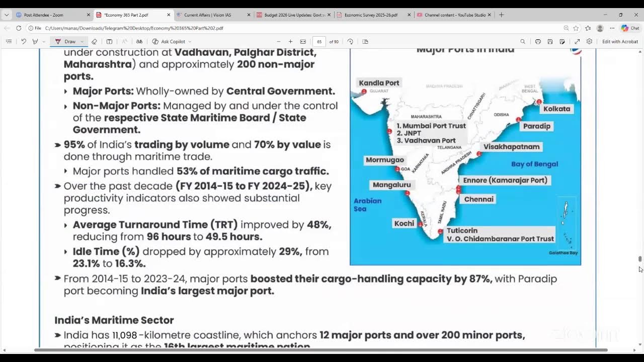This screenshot has height=362, width=644.
Task: Click the 'Mangaluru' map label
Action: pyautogui.click(x=391, y=185)
